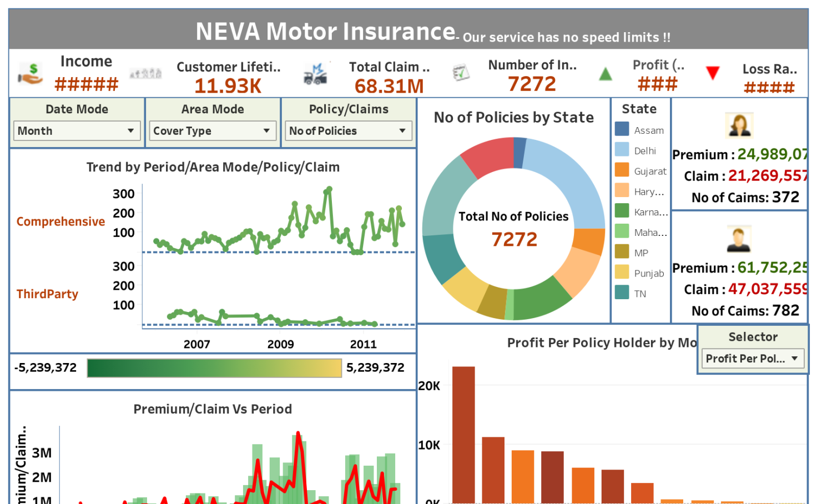Click the Income hand-with-dollar icon
Screen dimensions: 817x504
click(x=30, y=74)
